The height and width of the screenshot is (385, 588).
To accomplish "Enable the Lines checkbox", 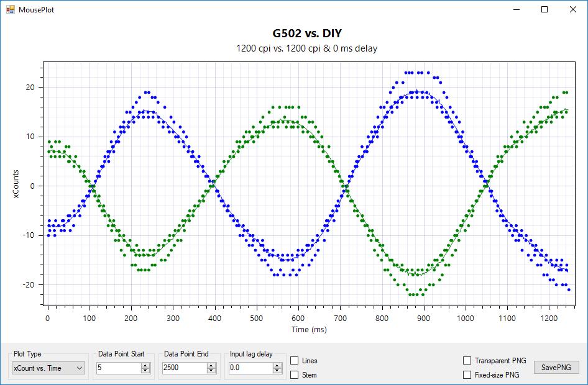I will pos(295,361).
